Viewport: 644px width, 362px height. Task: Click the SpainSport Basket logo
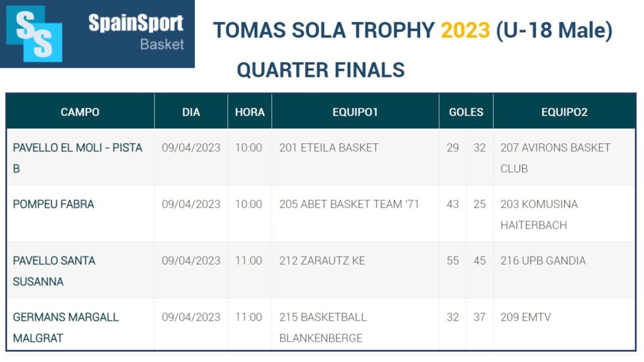click(x=97, y=34)
